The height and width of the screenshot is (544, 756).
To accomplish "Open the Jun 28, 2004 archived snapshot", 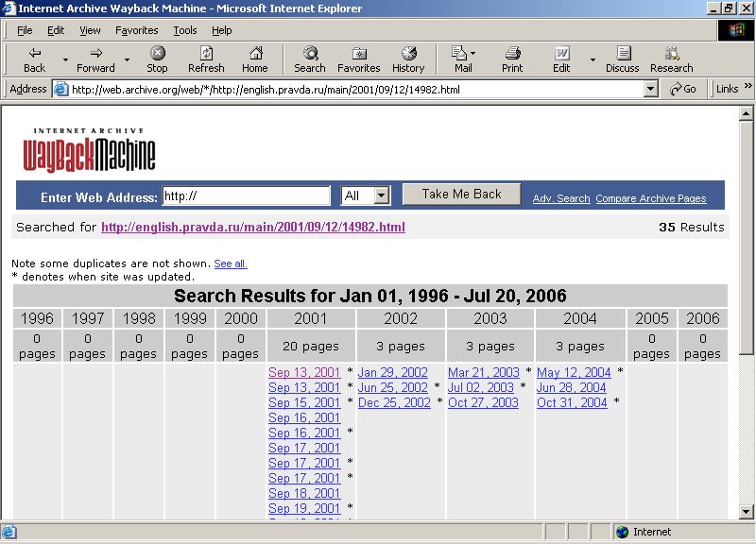I will (572, 387).
